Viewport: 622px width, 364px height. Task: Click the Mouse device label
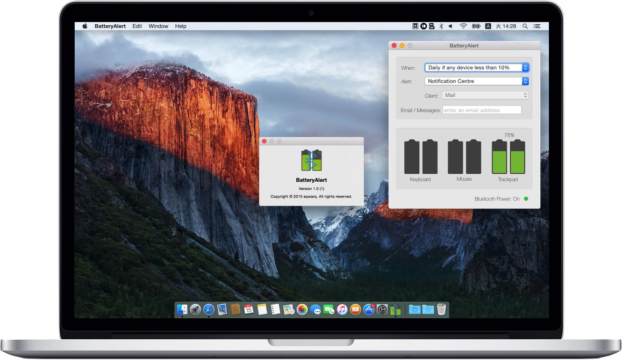pos(464,179)
